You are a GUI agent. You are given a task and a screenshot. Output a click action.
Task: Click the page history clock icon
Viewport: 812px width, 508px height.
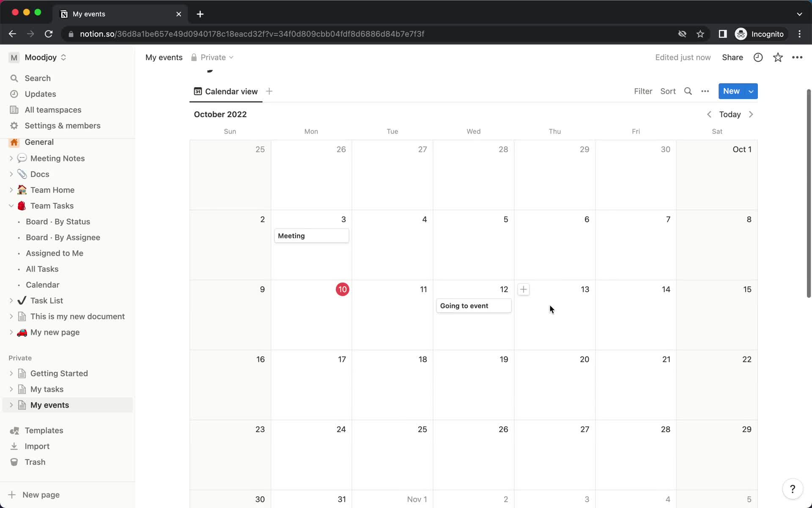(758, 57)
